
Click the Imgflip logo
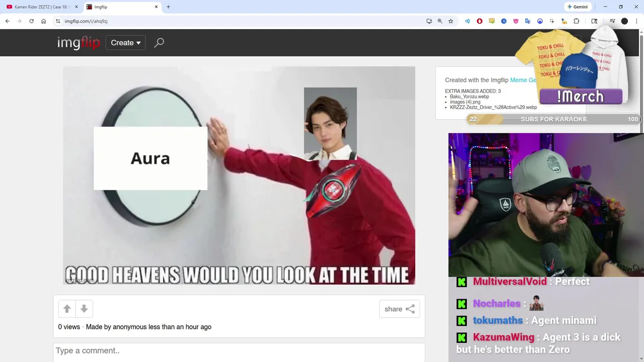[78, 43]
